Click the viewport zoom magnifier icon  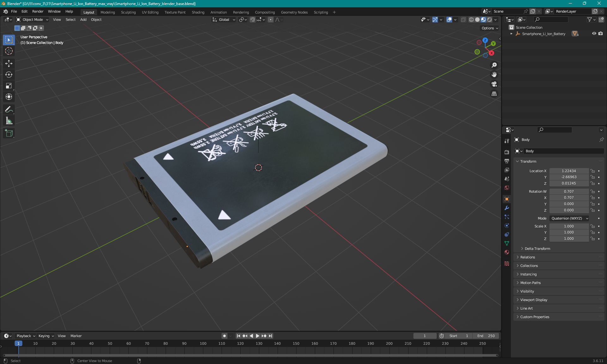(x=494, y=65)
